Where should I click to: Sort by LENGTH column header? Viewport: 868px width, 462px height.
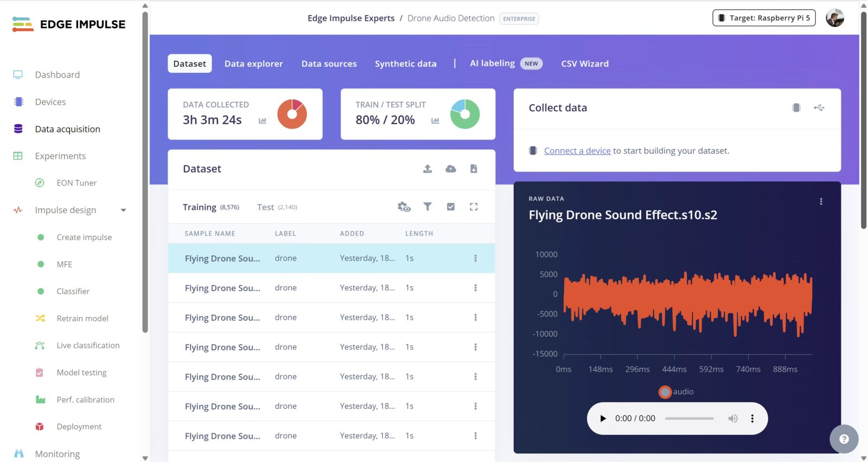[419, 233]
